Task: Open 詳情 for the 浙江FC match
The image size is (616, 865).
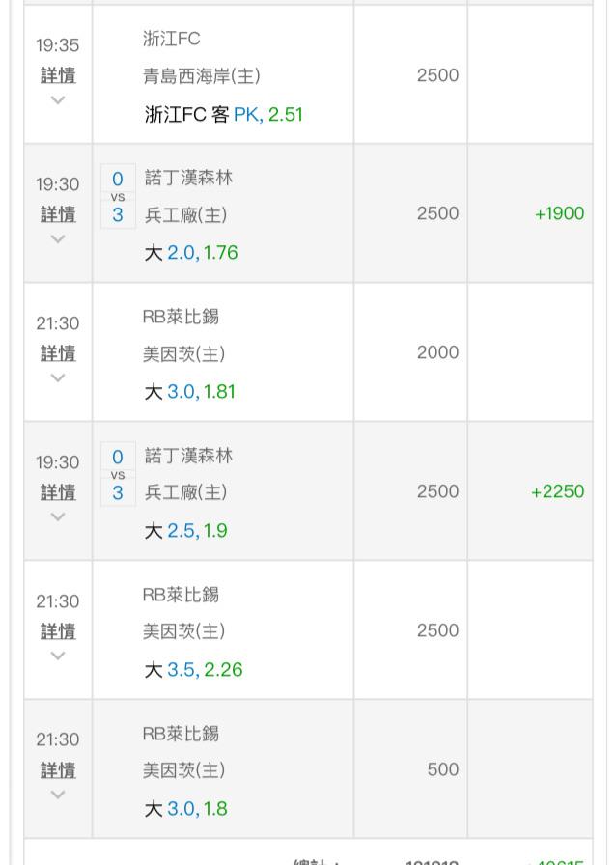Action: click(x=58, y=75)
